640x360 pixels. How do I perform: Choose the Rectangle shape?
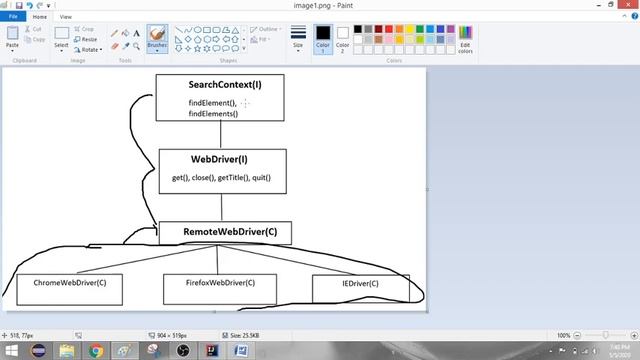point(207,30)
